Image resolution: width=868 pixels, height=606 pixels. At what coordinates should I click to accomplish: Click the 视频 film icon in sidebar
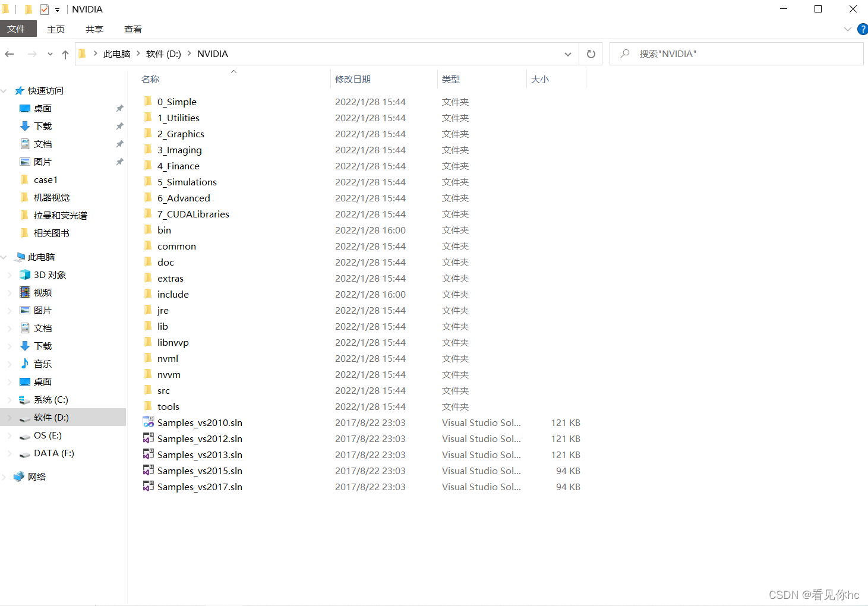click(25, 292)
